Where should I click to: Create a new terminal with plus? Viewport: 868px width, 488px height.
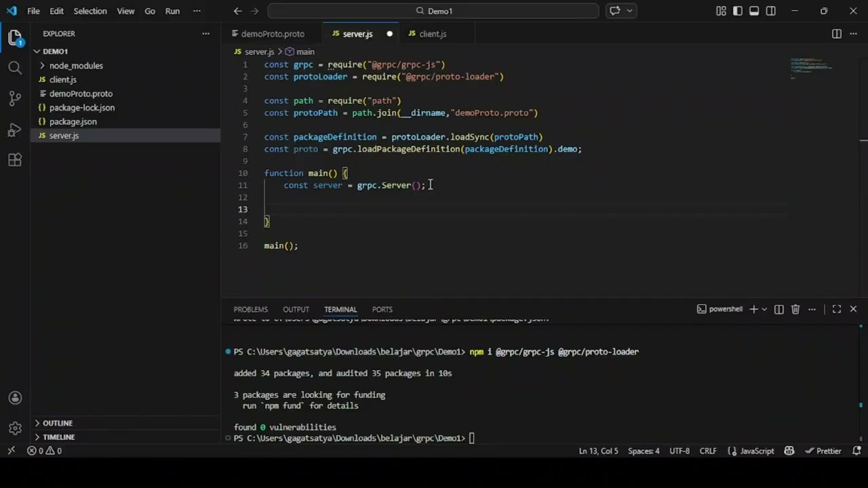[753, 309]
